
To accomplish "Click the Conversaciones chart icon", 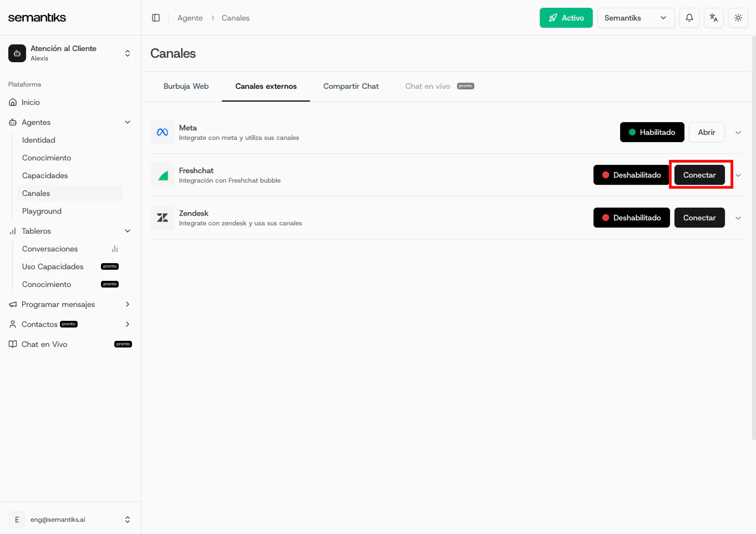I will point(114,249).
